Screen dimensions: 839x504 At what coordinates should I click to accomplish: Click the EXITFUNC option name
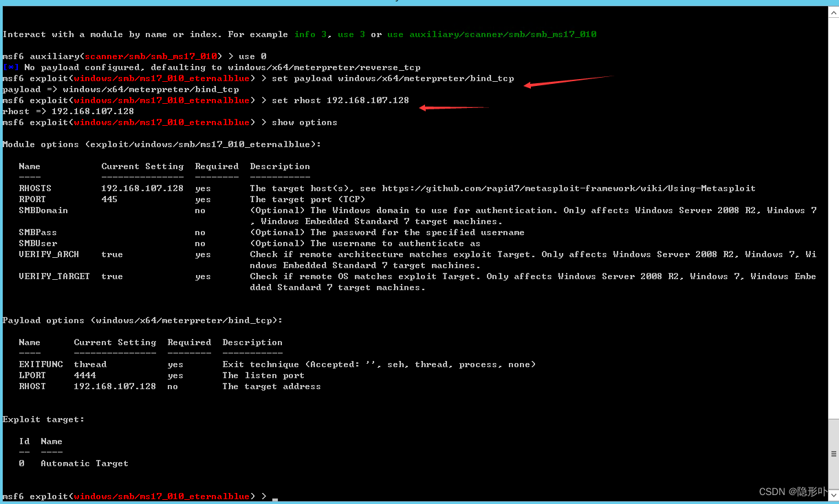pos(41,364)
